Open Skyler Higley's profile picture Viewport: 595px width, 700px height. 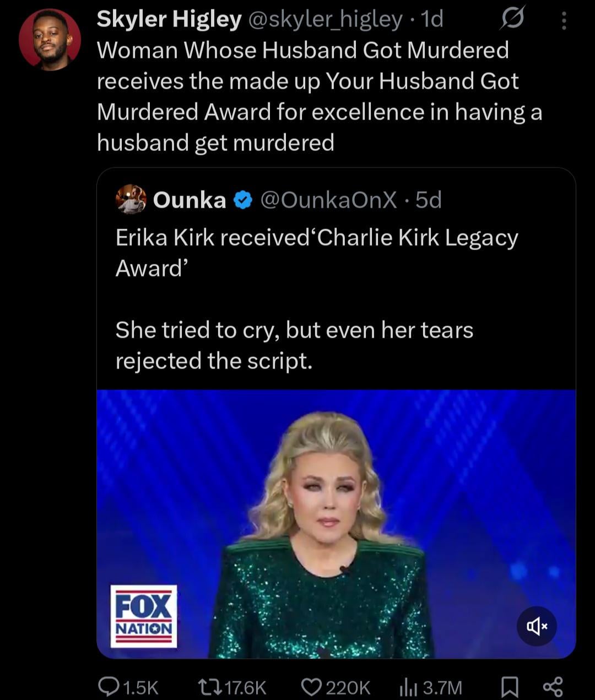click(x=50, y=40)
